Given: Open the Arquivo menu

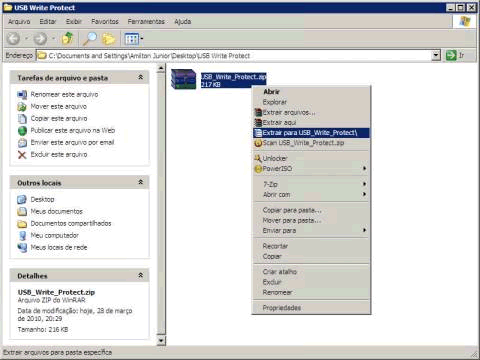Looking at the screenshot, I should tap(19, 22).
